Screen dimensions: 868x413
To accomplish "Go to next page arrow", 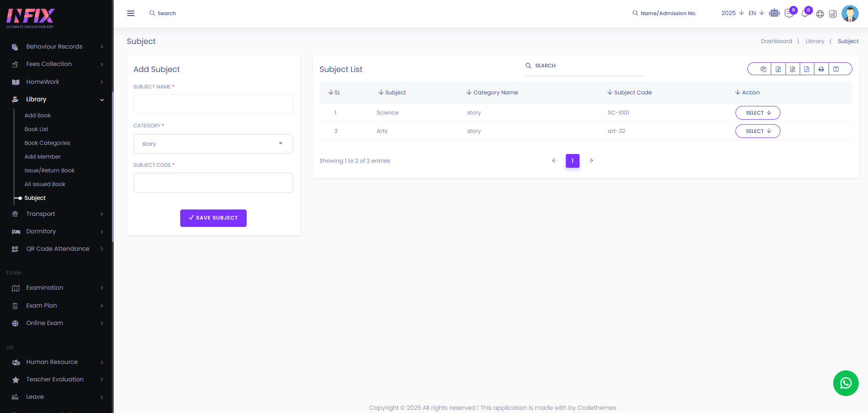I will [591, 161].
